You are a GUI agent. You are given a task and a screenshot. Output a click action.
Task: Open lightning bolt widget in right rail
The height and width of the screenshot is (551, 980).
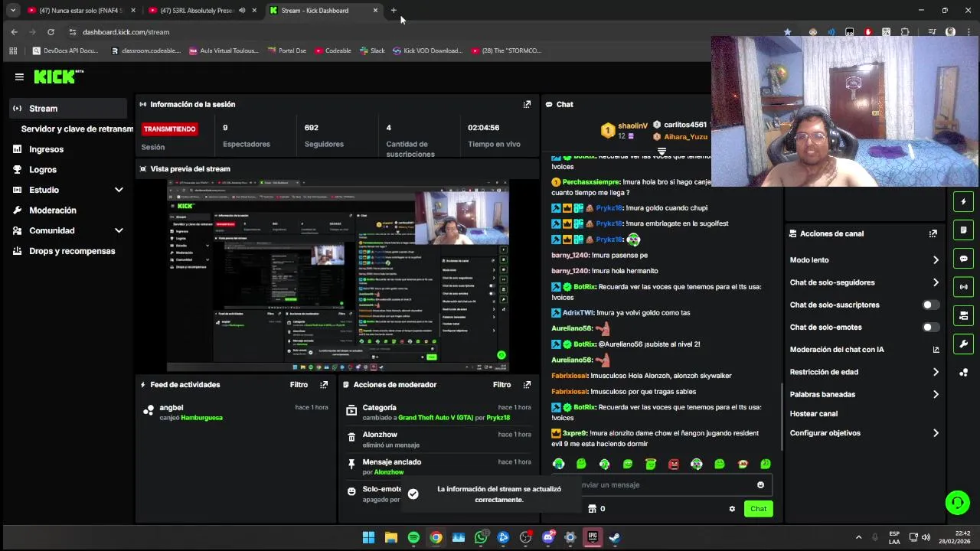pyautogui.click(x=964, y=202)
